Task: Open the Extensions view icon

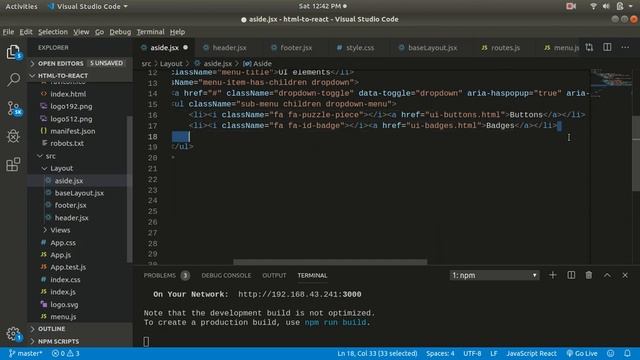Action: tap(13, 164)
